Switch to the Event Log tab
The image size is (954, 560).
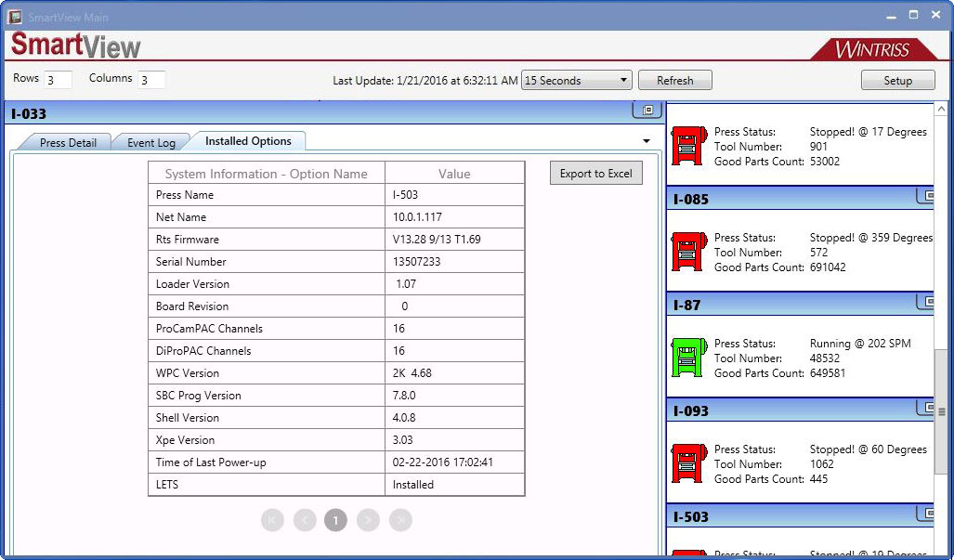click(150, 142)
